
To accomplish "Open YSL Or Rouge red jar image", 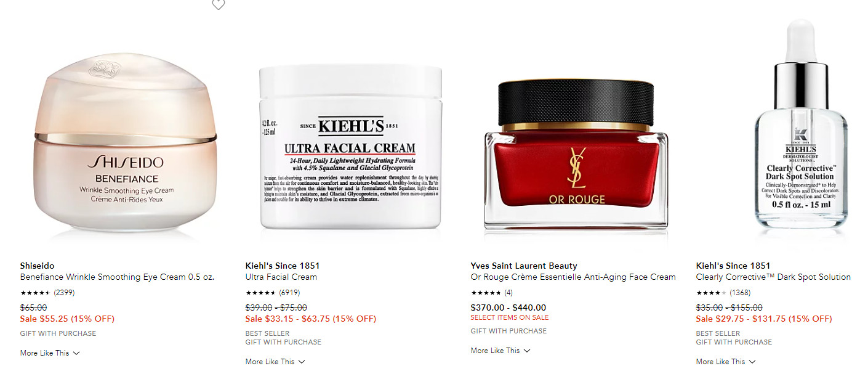I will (576, 154).
